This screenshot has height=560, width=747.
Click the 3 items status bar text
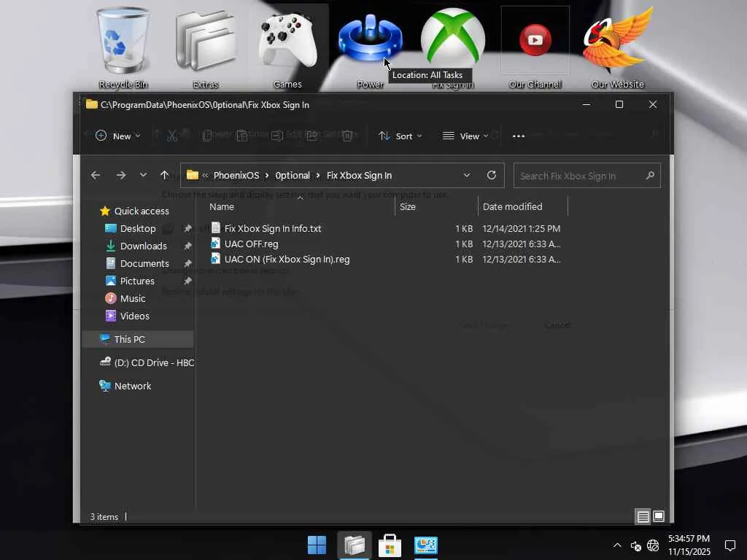pyautogui.click(x=104, y=517)
